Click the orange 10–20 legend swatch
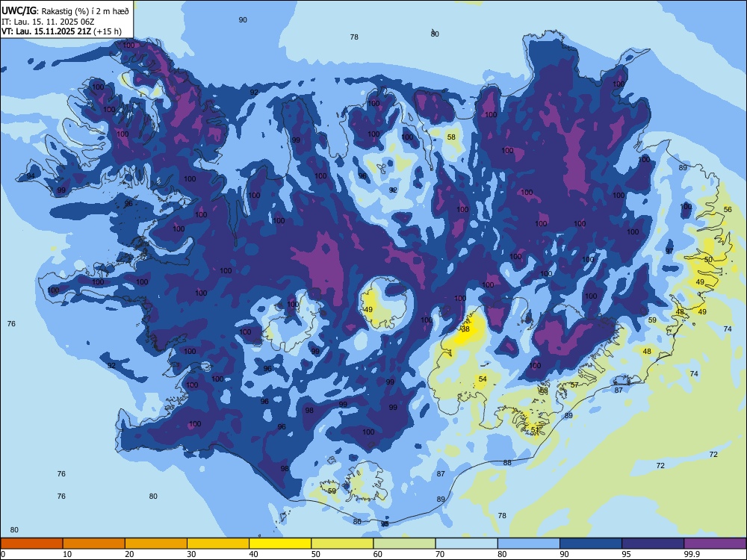 click(x=94, y=544)
